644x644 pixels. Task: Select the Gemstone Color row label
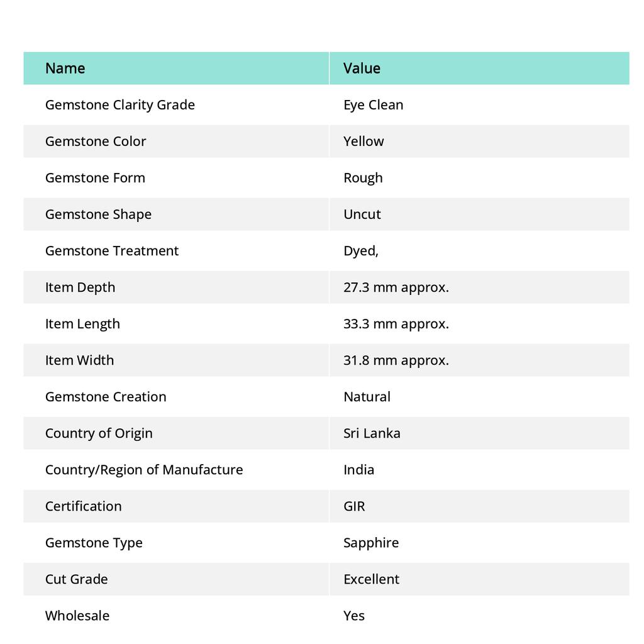[x=96, y=141]
